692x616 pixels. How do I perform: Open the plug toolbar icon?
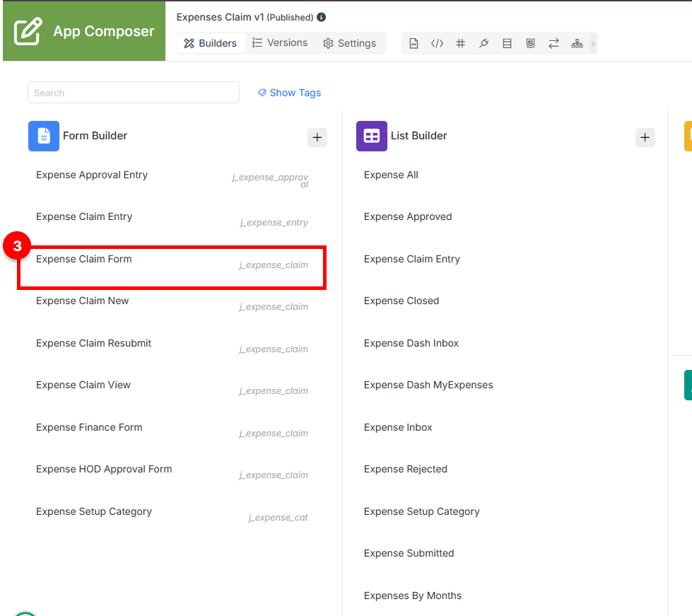pos(483,43)
